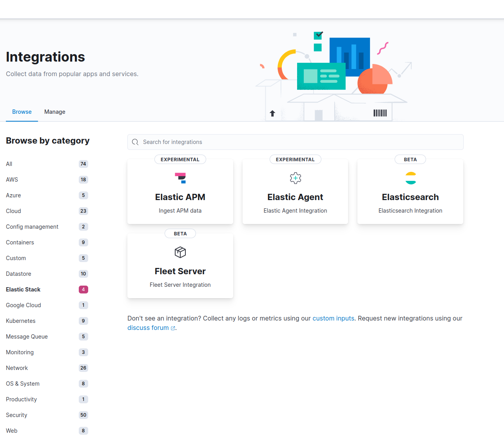Select the All category
The image size is (504, 439).
click(x=47, y=164)
